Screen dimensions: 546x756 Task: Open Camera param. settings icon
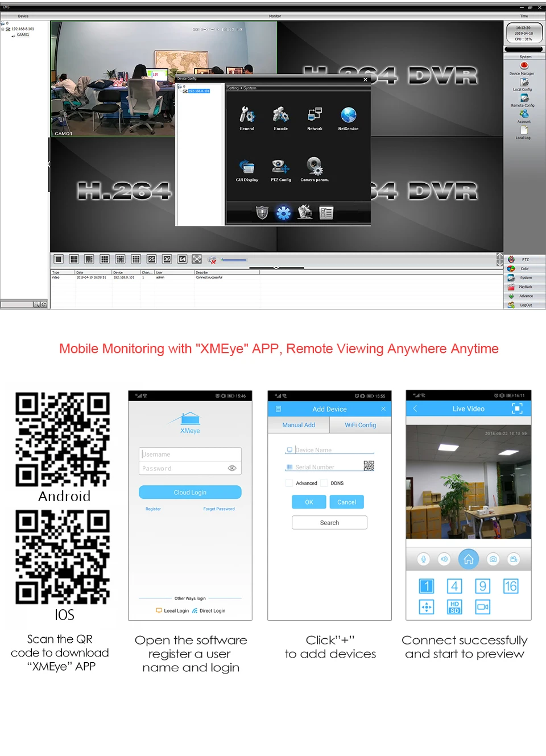coord(315,170)
